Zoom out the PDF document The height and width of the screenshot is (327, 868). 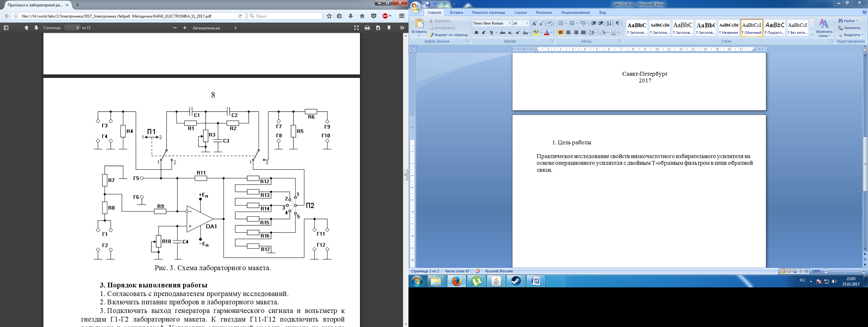pos(175,28)
